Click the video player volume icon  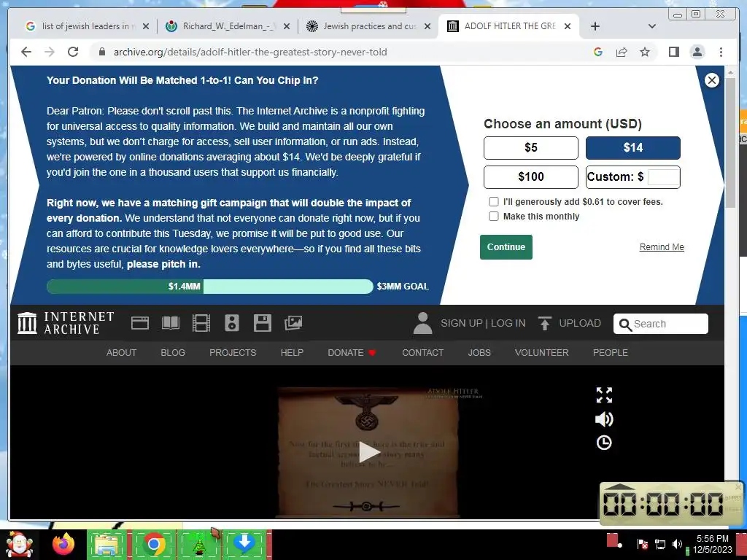coord(604,419)
